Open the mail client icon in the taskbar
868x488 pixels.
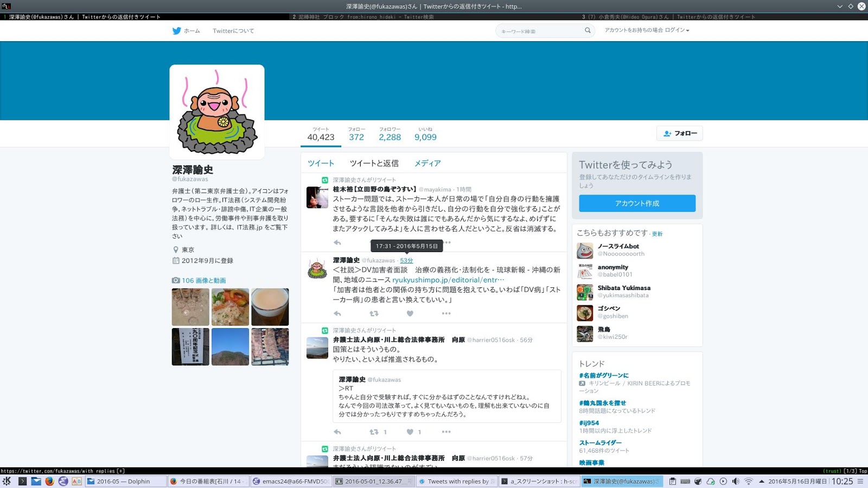pos(36,481)
